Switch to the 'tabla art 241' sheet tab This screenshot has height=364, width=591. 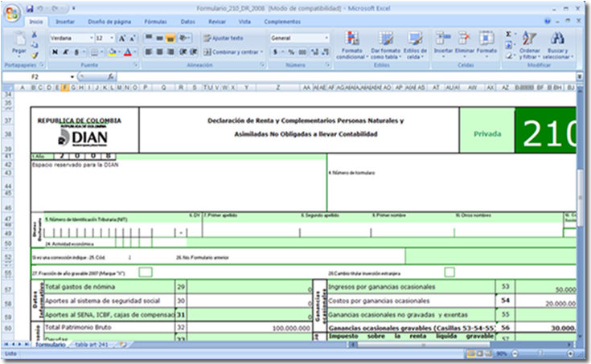[92, 345]
